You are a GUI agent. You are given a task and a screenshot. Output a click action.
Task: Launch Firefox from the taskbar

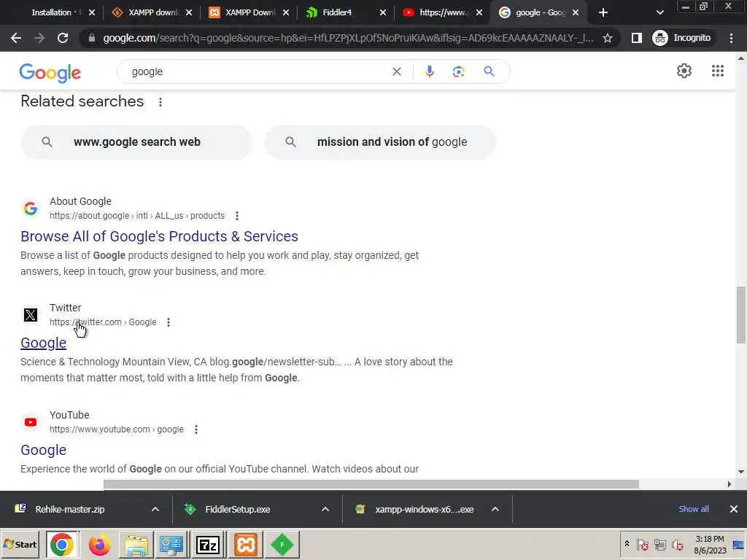99,545
